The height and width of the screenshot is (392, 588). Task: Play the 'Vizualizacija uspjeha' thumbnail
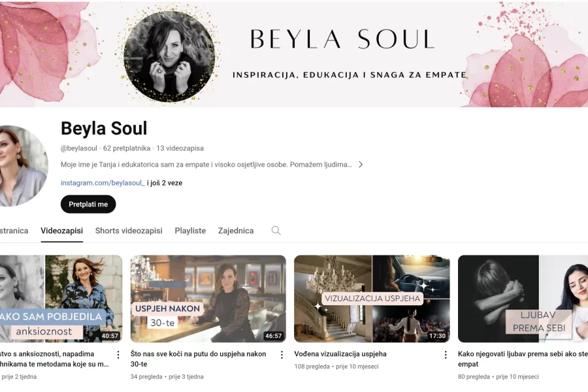pyautogui.click(x=372, y=299)
